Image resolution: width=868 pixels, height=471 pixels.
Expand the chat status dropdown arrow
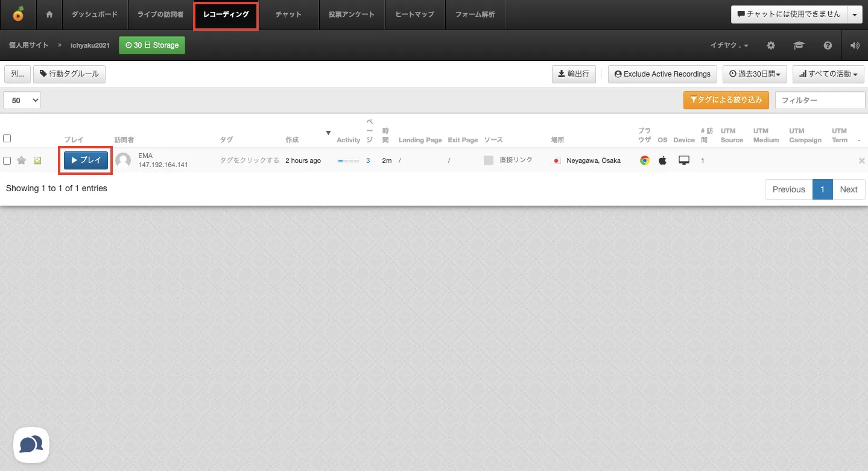click(855, 14)
